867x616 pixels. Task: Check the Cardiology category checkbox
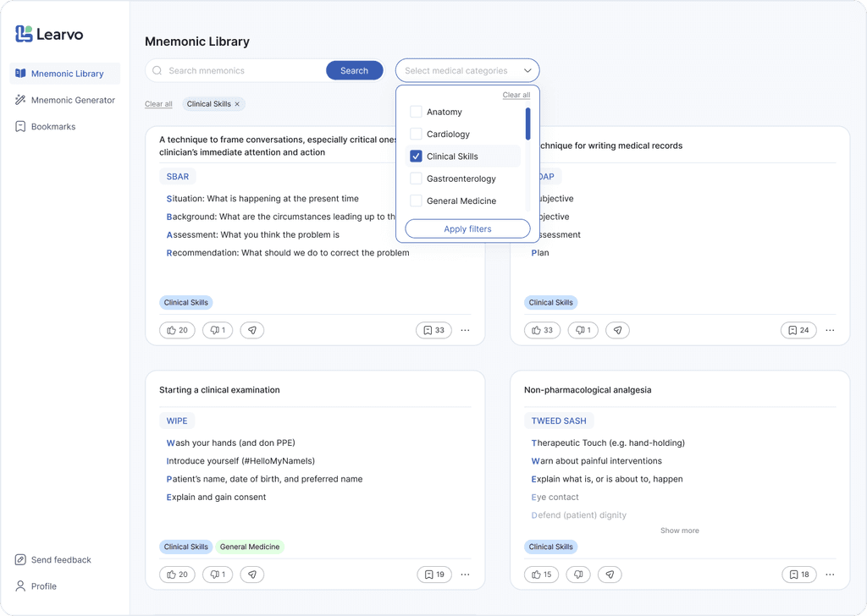pos(416,134)
